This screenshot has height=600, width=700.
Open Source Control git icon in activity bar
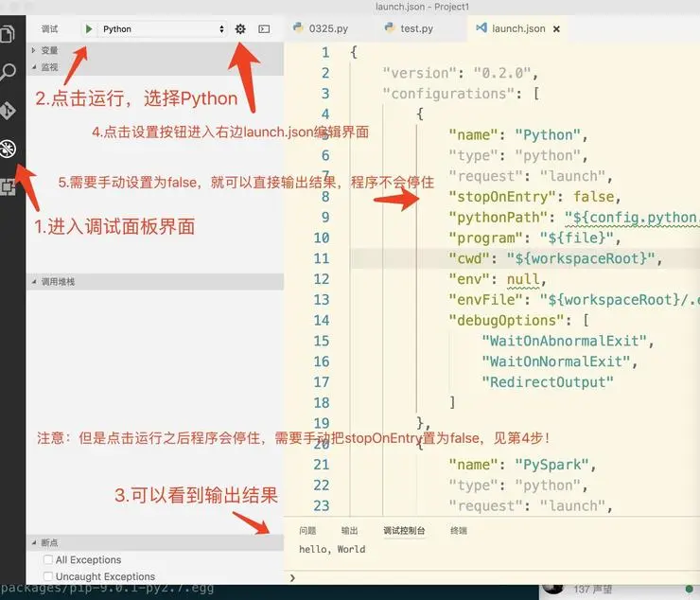pyautogui.click(x=8, y=111)
